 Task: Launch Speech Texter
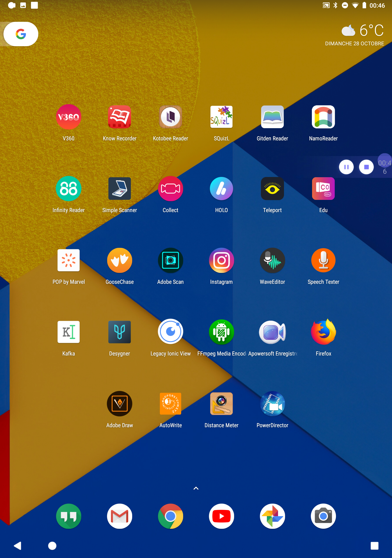[x=323, y=260]
